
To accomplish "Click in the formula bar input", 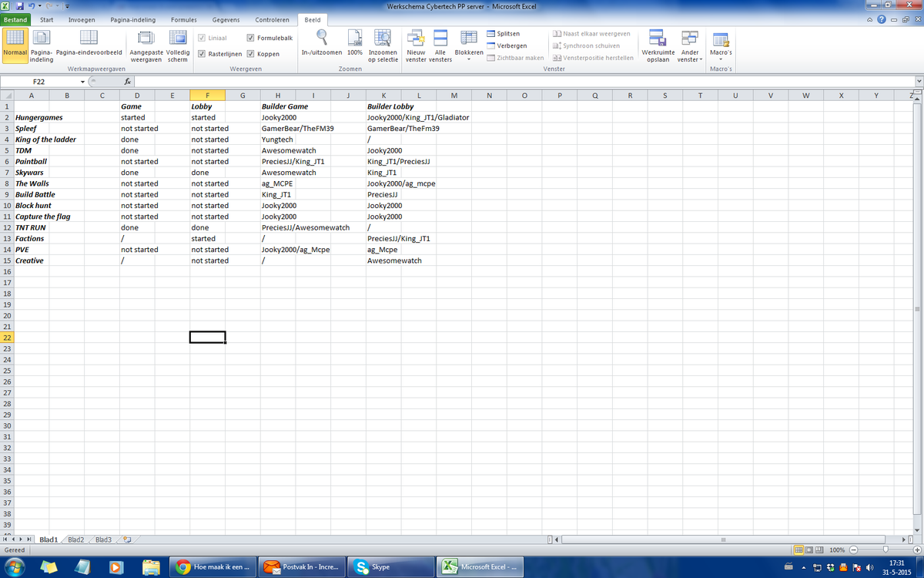I will (x=524, y=81).
